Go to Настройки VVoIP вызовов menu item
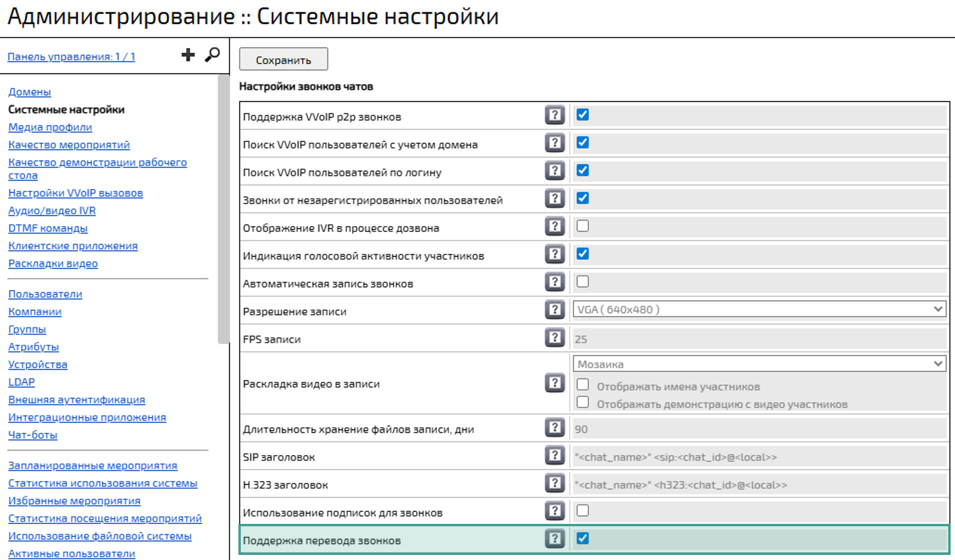This screenshot has width=955, height=560. (75, 193)
